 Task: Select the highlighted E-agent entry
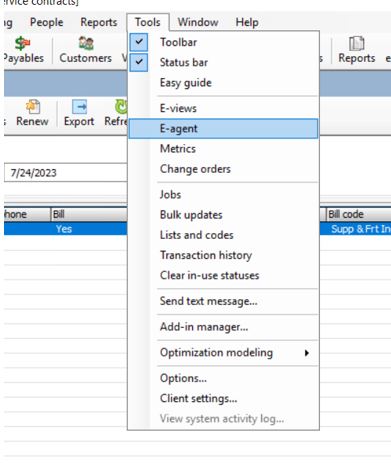pyautogui.click(x=223, y=129)
